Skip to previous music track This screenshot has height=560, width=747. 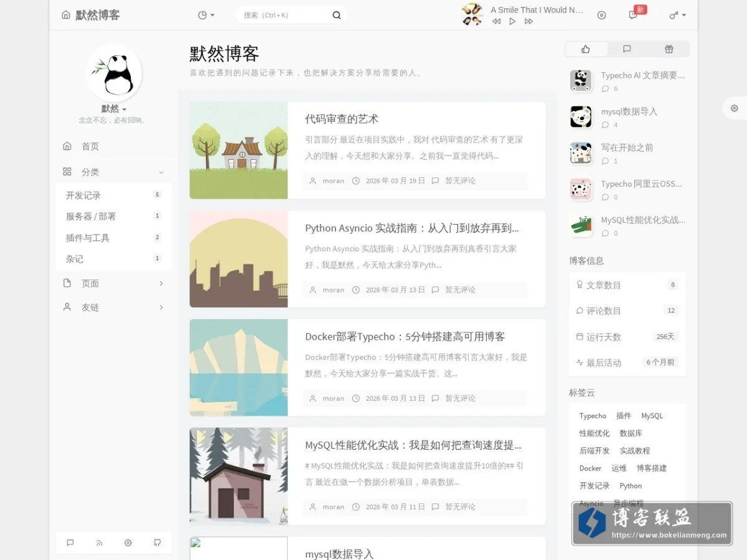click(496, 21)
